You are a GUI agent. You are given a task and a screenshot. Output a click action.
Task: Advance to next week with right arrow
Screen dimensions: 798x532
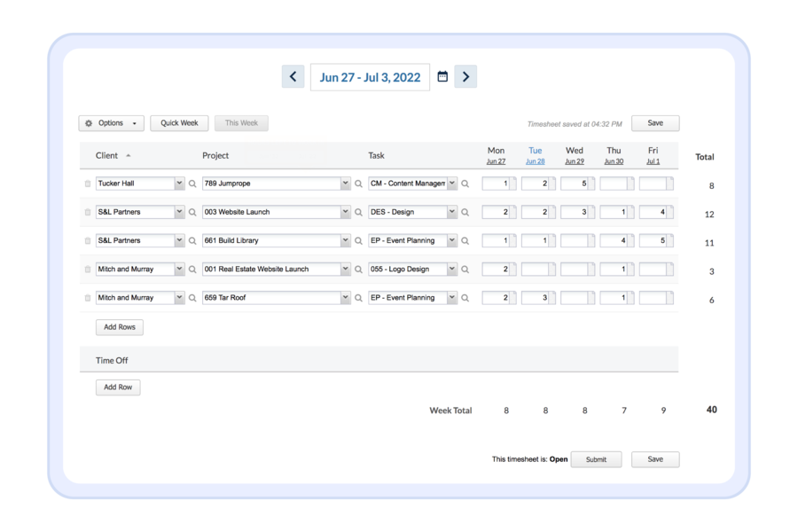[x=465, y=77]
